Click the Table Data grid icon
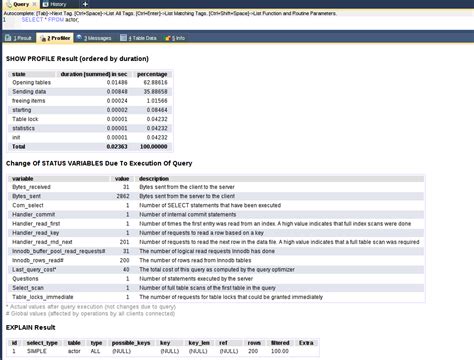The image size is (474, 360). click(x=123, y=38)
